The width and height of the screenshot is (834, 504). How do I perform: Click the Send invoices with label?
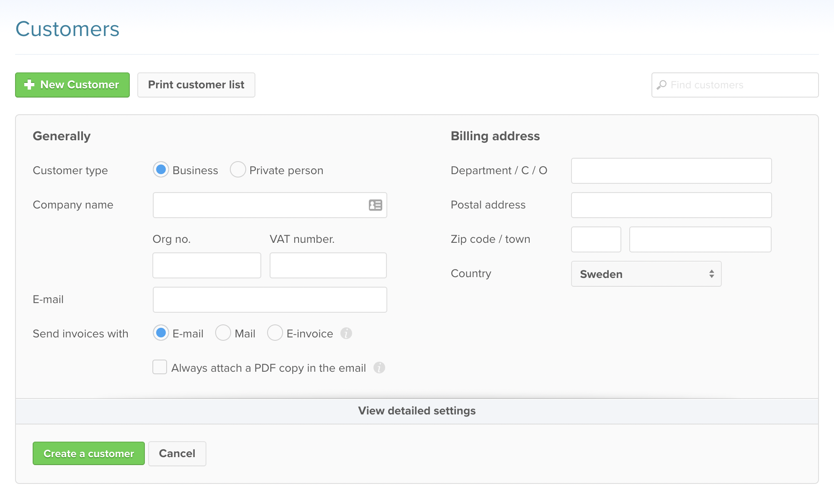[x=80, y=334]
